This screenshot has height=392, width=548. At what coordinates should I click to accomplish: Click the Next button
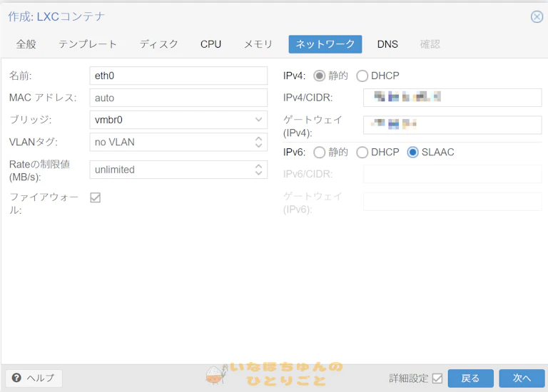[522, 378]
